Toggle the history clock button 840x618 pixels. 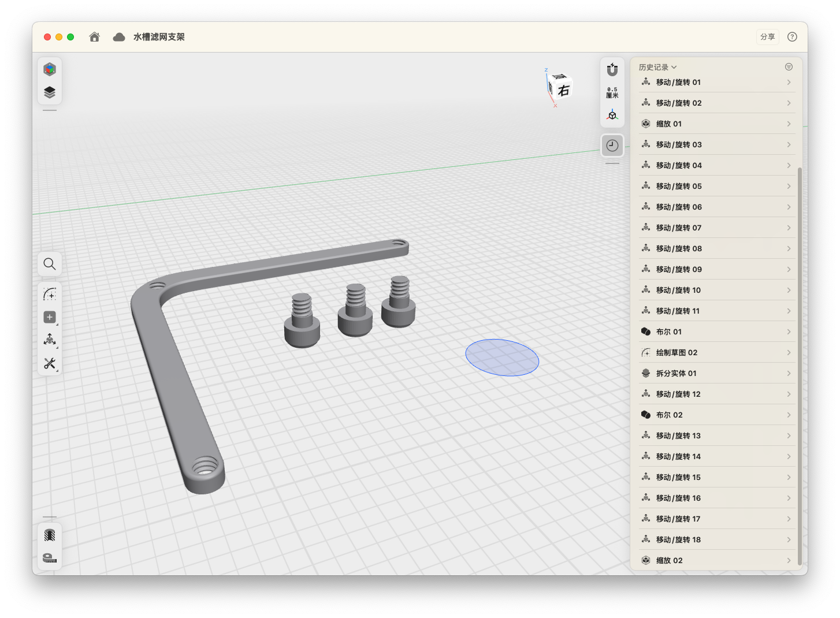[x=612, y=146]
